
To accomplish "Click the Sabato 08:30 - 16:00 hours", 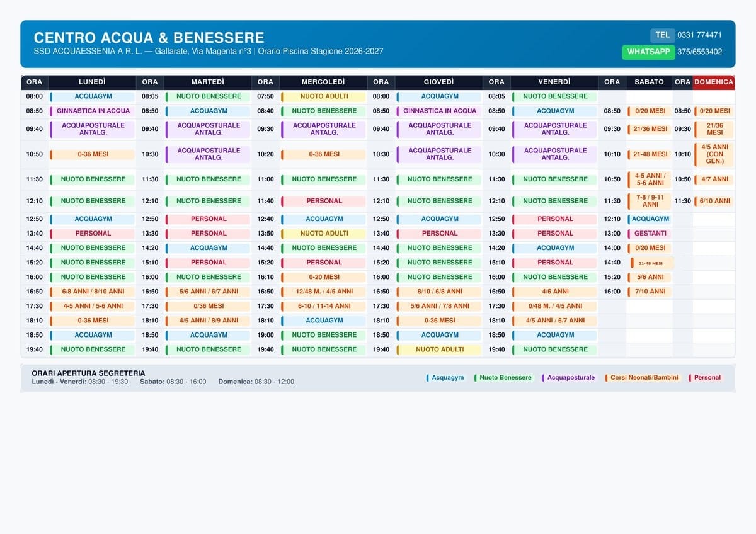I will tap(173, 382).
